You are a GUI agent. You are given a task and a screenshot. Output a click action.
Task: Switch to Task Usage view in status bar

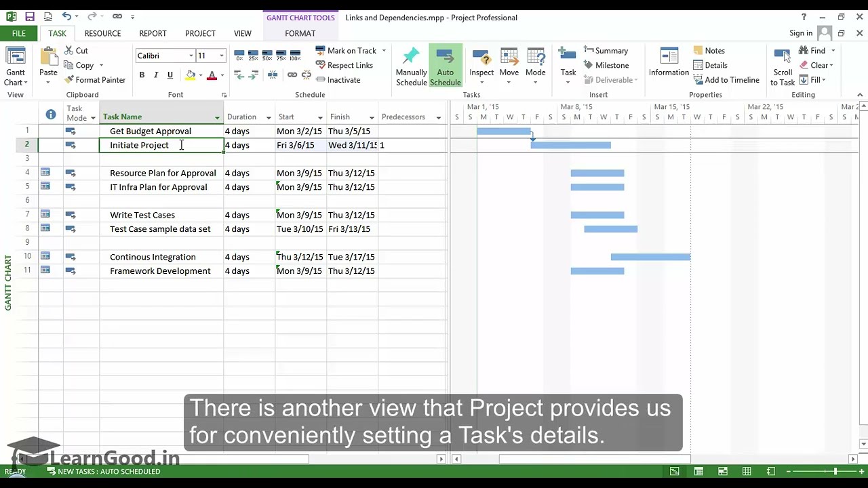(698, 471)
